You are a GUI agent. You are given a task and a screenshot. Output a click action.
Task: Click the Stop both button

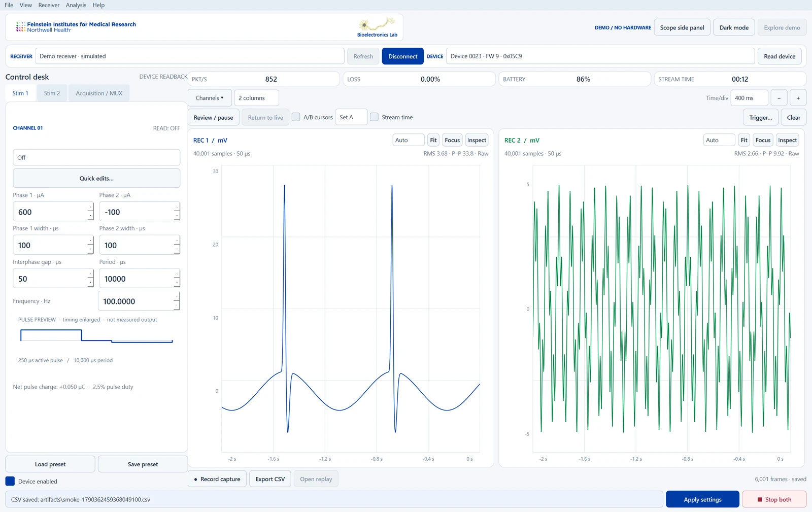tap(774, 499)
